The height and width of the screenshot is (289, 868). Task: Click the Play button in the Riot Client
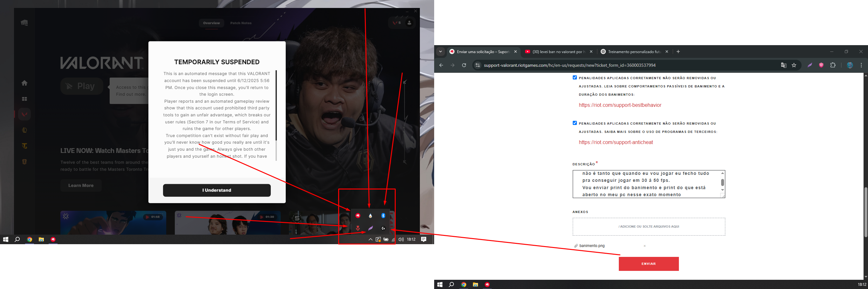point(82,86)
